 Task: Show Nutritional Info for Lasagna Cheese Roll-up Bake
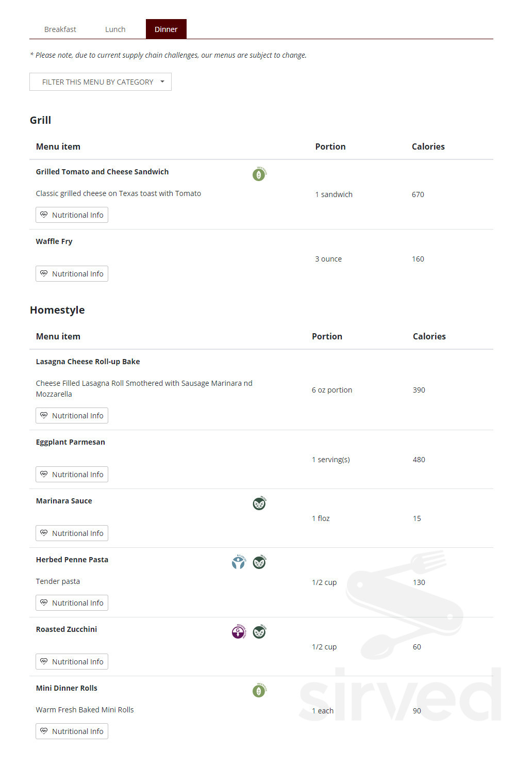[x=72, y=416]
